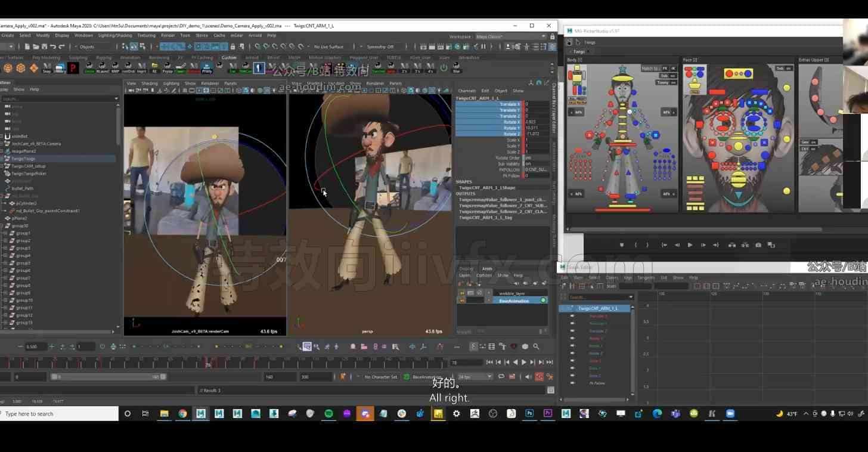Toggle the FK button in Body picker

665,69
